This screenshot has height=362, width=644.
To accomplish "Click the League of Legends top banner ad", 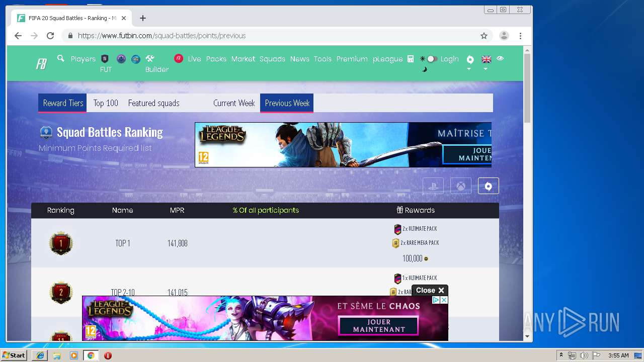I will click(343, 145).
